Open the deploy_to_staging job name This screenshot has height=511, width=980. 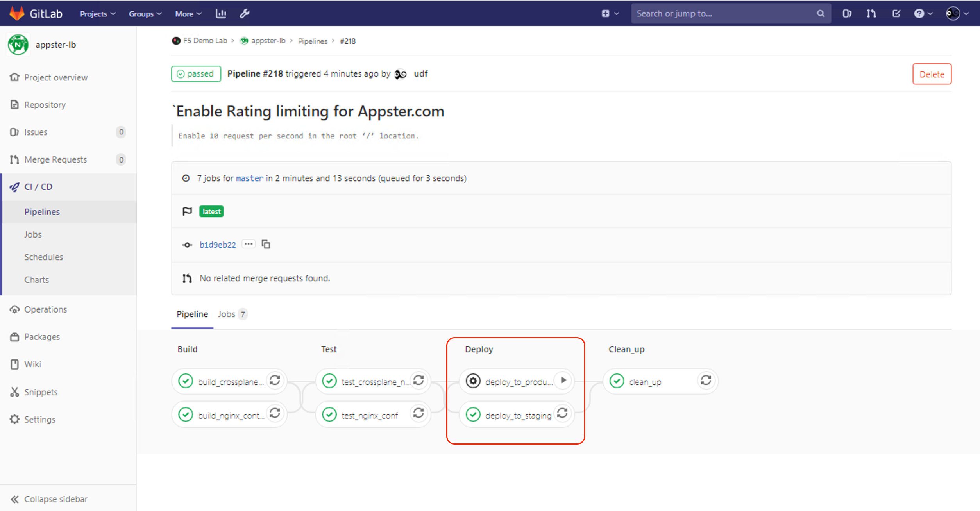518,415
